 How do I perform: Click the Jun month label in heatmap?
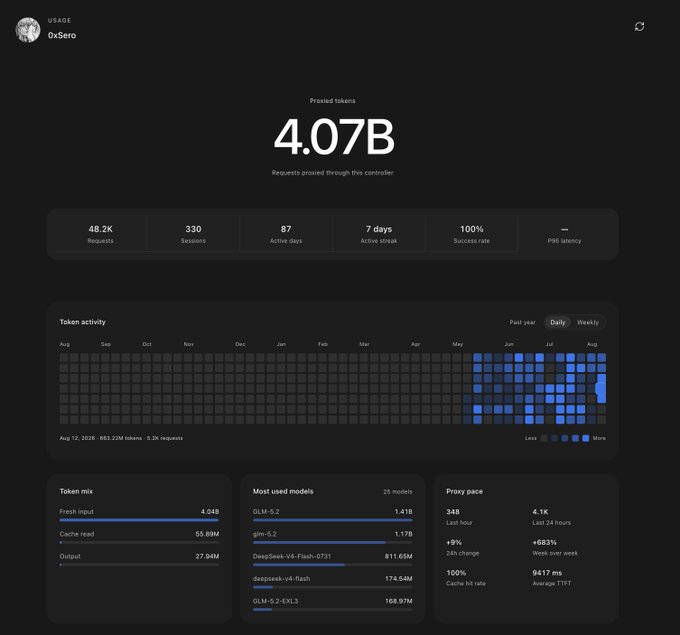(x=509, y=344)
